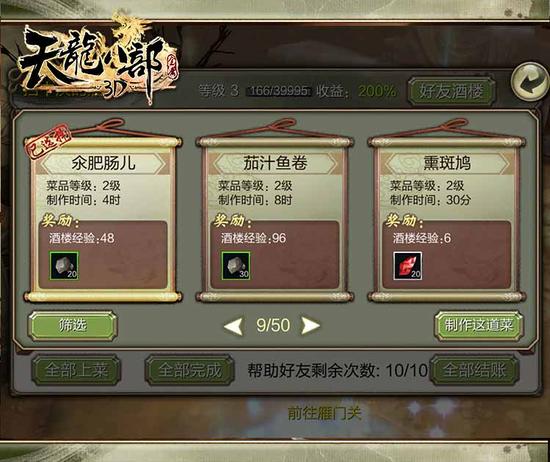Go to the previous dish page arrow
Image resolution: width=550 pixels, height=462 pixels.
coord(233,326)
